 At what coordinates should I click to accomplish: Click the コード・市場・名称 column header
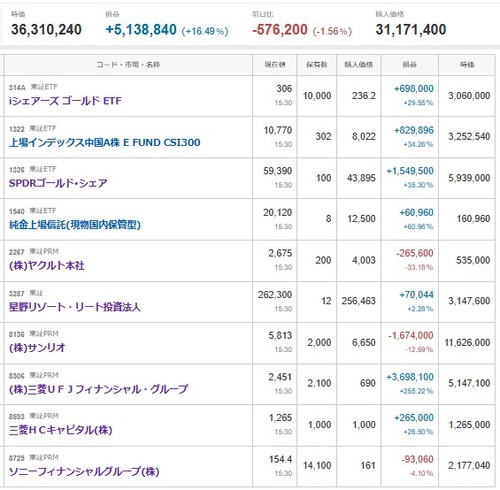[128, 65]
